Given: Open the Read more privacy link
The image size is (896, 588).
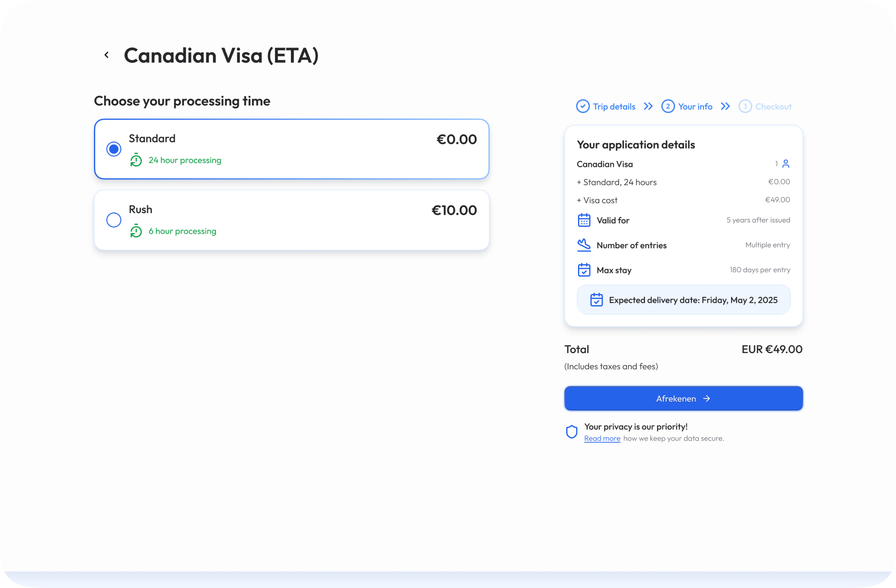Looking at the screenshot, I should tap(602, 438).
